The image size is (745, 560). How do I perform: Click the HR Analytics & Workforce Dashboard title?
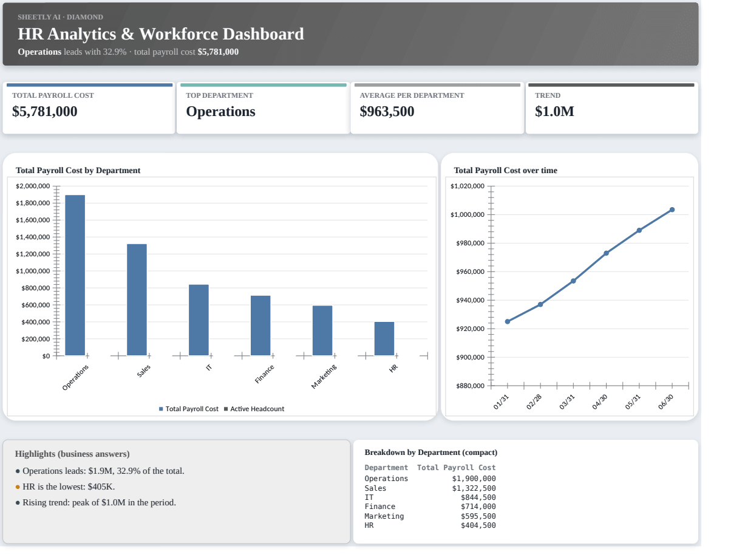tap(161, 34)
